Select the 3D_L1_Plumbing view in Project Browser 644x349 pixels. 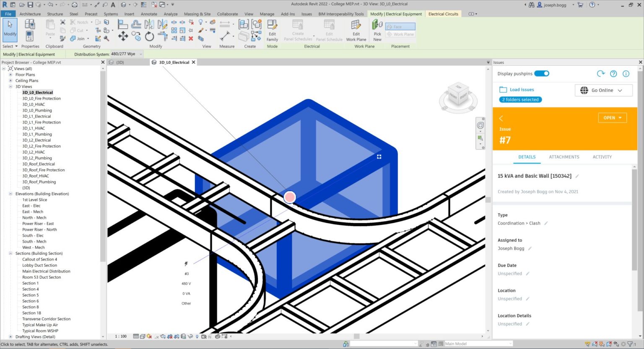[37, 134]
